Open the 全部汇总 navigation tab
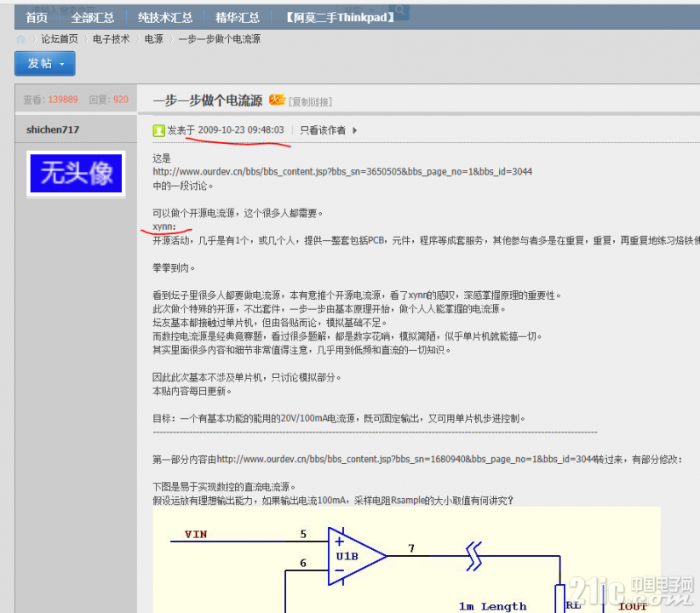700x613 pixels. (x=93, y=17)
